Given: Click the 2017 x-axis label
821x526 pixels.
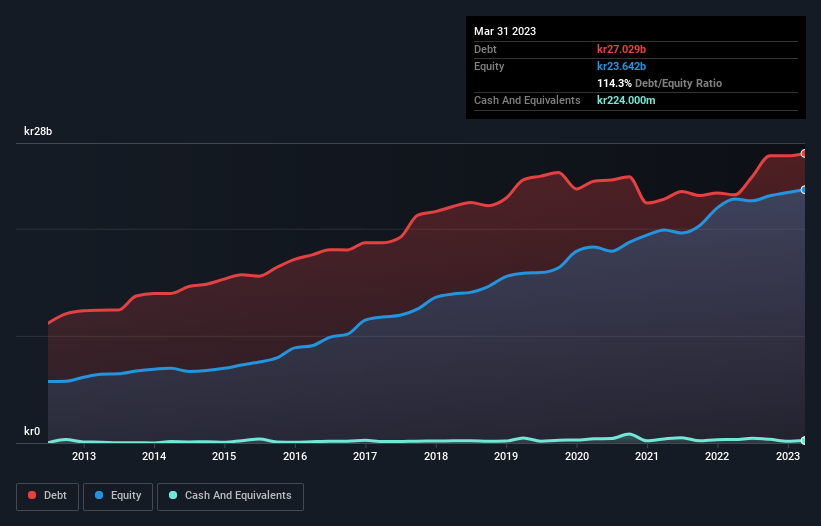Looking at the screenshot, I should coord(365,456).
